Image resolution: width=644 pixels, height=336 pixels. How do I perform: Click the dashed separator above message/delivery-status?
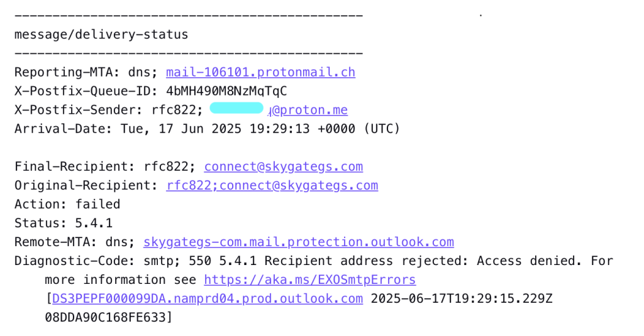coord(189,16)
